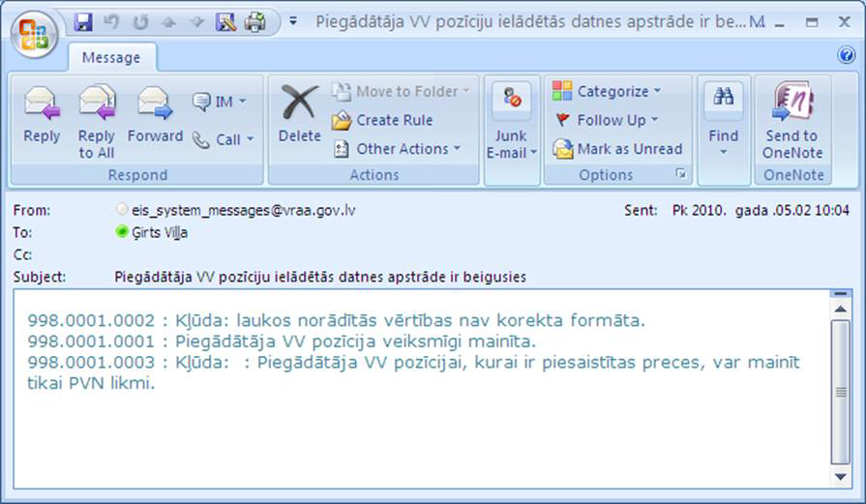Click Reply to All icon
Screen dimensions: 866x504
97,116
